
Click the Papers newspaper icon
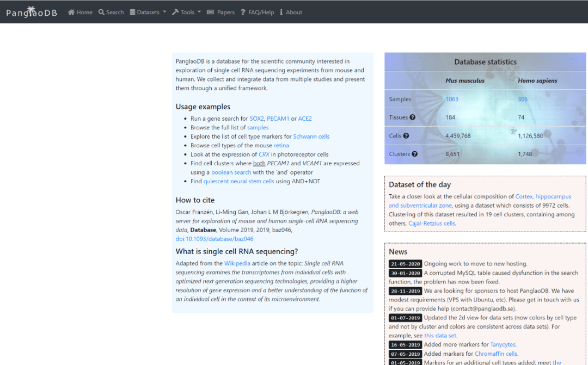(x=211, y=13)
